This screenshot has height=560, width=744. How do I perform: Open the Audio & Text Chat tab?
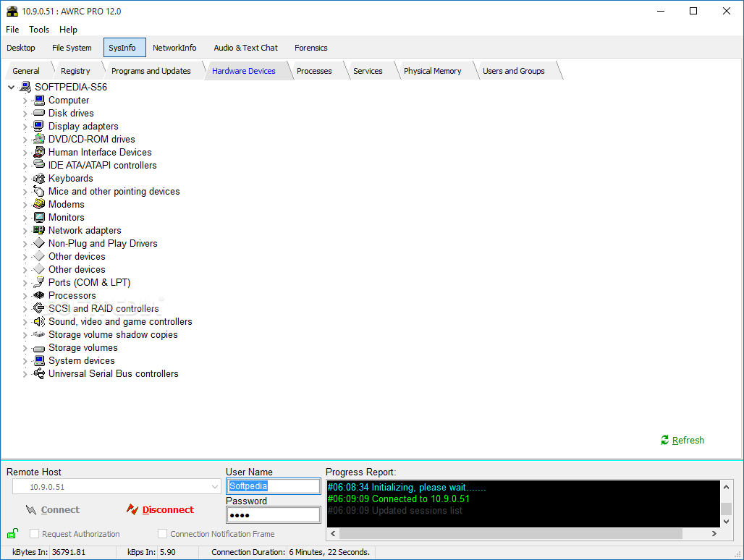point(245,48)
